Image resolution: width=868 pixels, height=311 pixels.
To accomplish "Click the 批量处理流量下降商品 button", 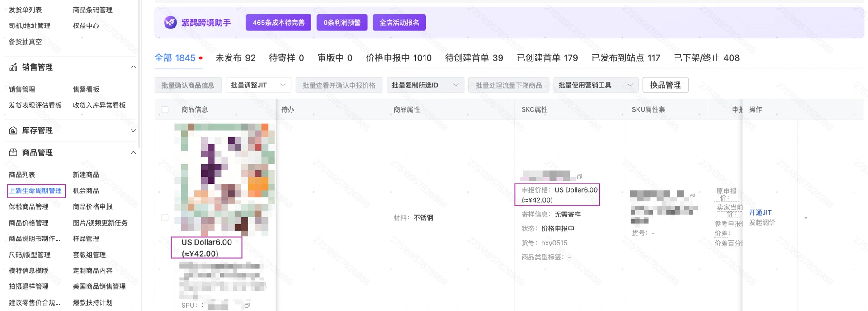I will coord(509,85).
